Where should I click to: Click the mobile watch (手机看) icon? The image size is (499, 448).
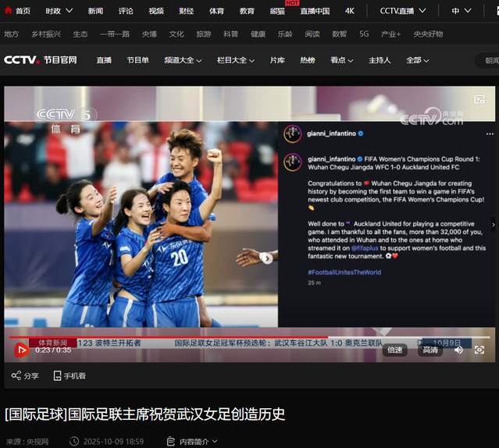point(58,375)
